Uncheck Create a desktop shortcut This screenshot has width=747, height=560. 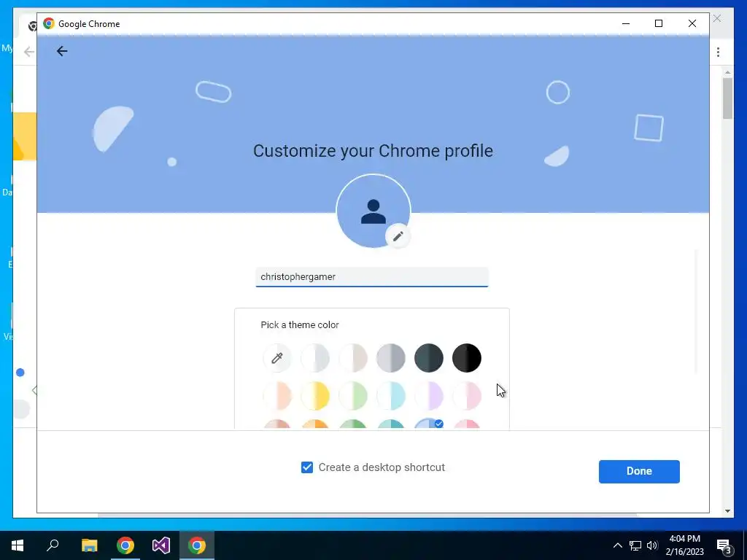[307, 467]
